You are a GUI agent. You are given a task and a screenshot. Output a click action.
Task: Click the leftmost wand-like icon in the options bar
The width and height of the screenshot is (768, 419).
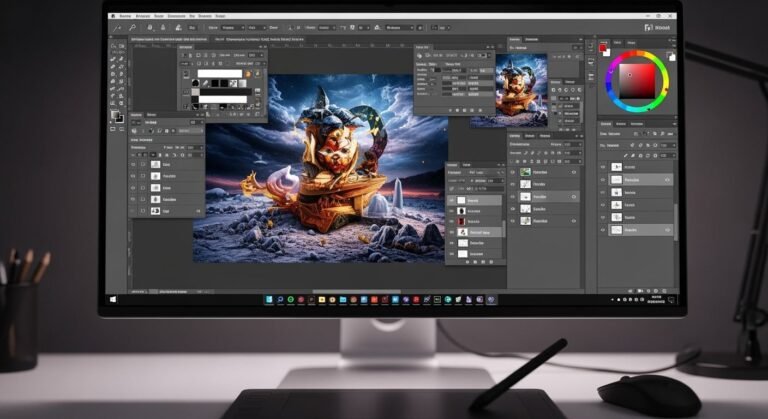click(x=118, y=28)
